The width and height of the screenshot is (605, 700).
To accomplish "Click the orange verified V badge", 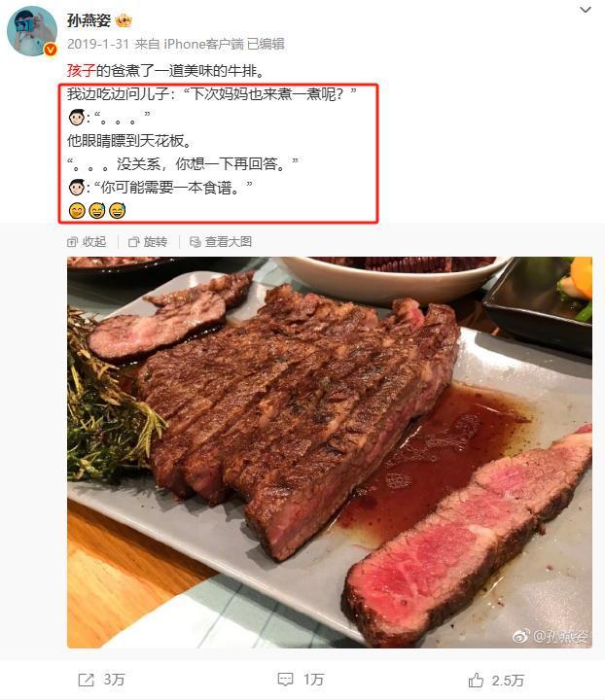I will (50, 50).
